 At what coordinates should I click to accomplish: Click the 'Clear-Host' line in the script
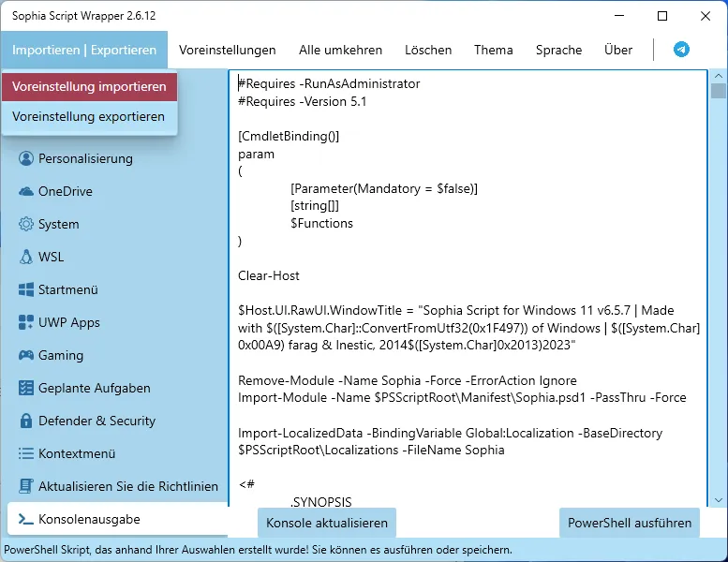[x=268, y=275]
